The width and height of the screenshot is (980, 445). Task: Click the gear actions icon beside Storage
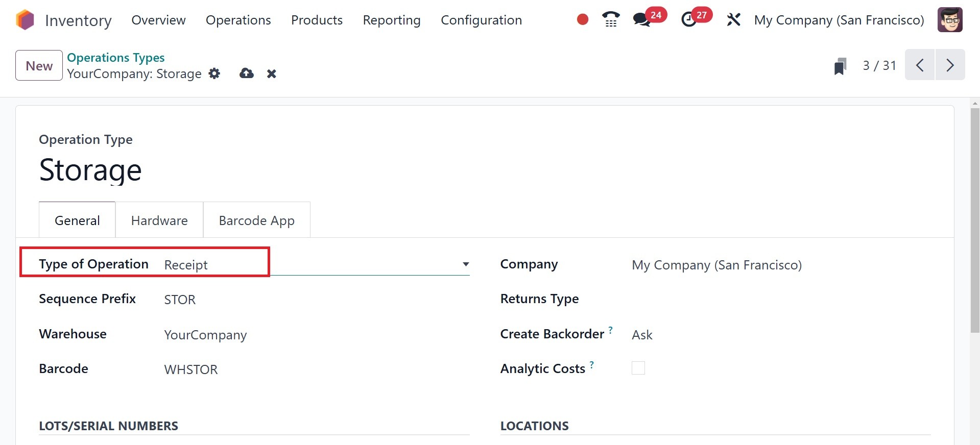click(214, 73)
